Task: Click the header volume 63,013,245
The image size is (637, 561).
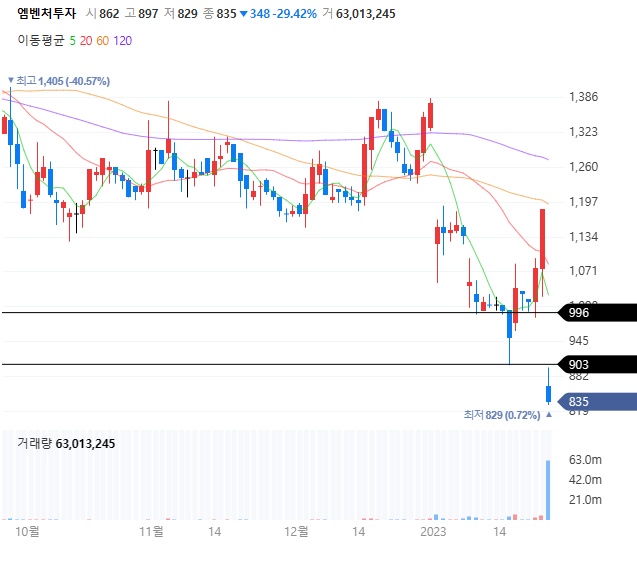Action: (365, 14)
